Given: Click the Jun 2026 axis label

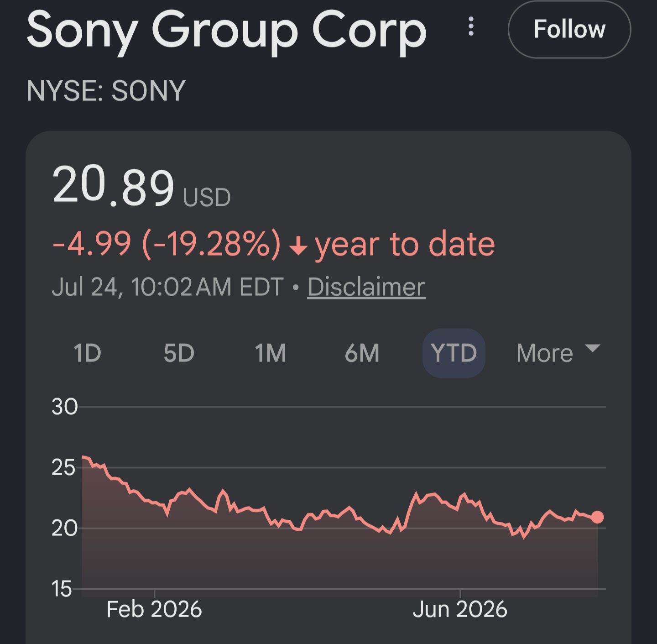Looking at the screenshot, I should pos(460,609).
